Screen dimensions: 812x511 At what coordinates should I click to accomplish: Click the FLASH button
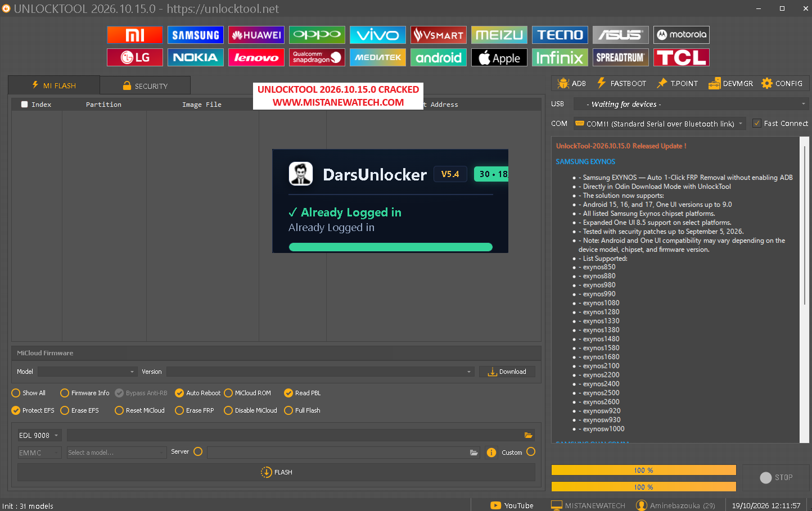[276, 472]
